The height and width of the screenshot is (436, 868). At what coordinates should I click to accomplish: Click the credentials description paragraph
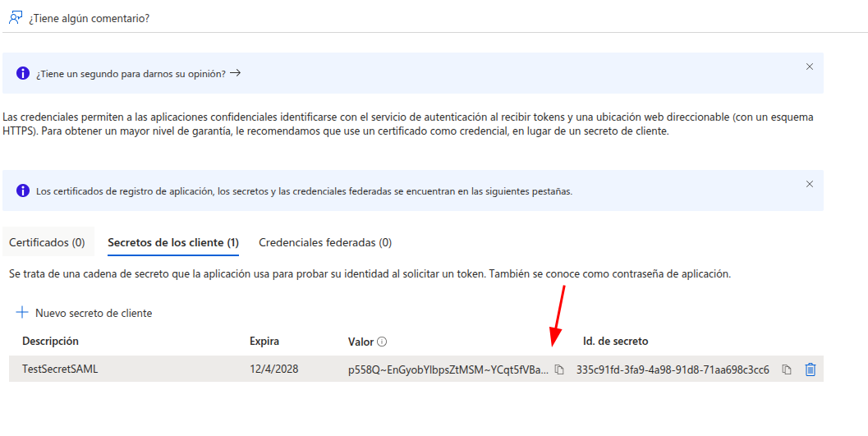pos(408,125)
